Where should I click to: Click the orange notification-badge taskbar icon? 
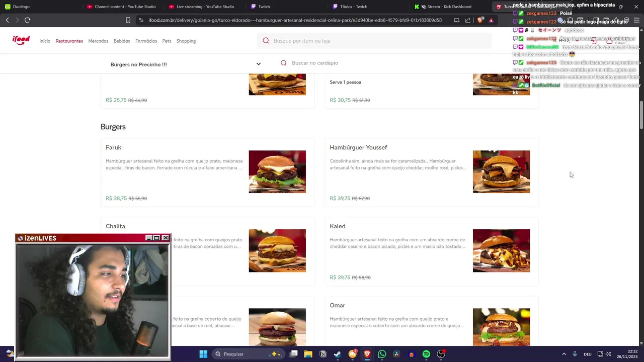353,354
